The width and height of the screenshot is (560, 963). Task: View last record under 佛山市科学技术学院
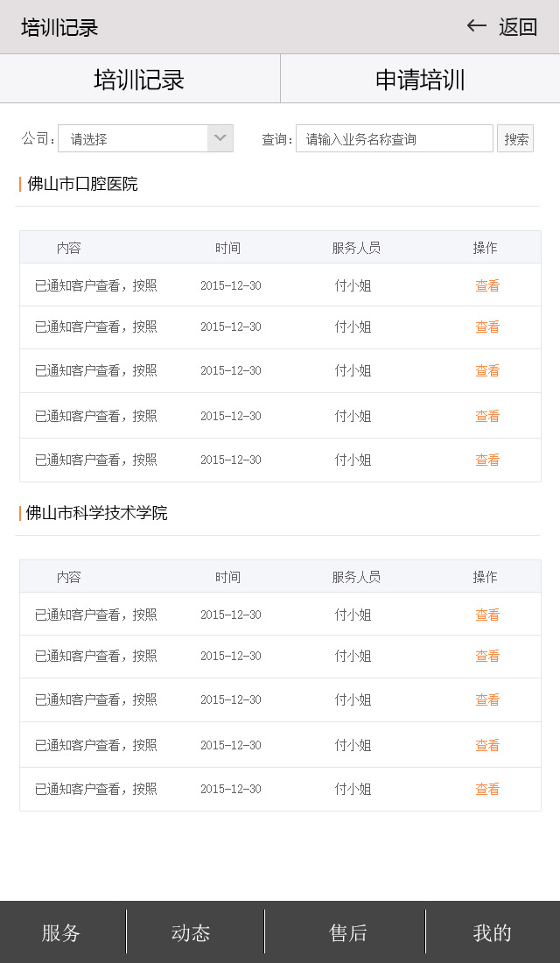click(x=487, y=789)
